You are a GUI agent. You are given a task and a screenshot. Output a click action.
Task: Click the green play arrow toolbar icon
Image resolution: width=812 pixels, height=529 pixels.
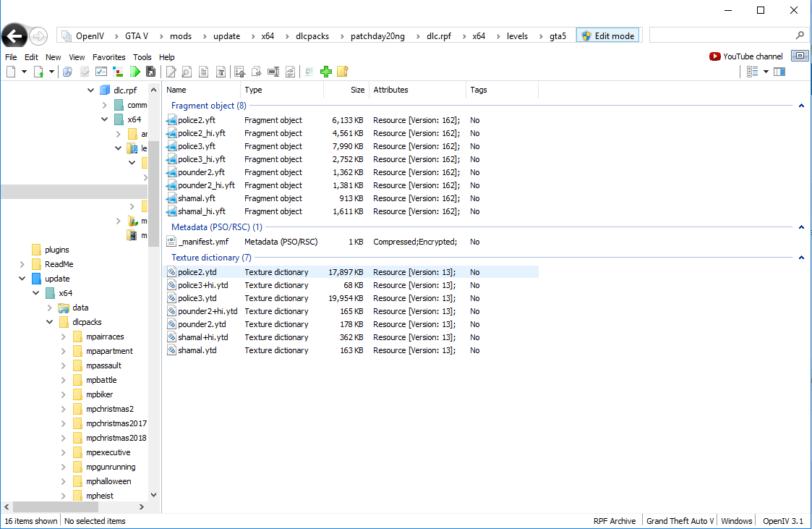click(x=135, y=72)
